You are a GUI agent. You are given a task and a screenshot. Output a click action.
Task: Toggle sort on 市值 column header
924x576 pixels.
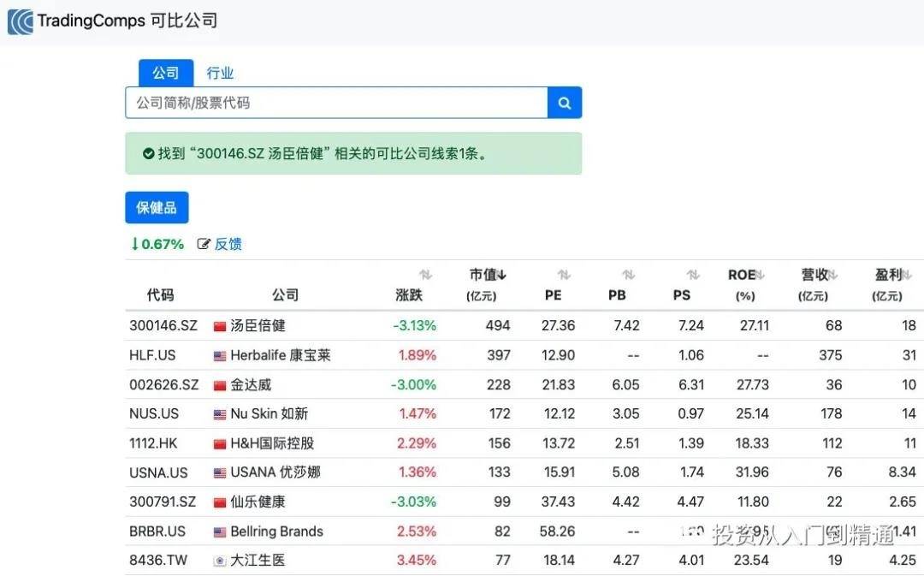(488, 275)
